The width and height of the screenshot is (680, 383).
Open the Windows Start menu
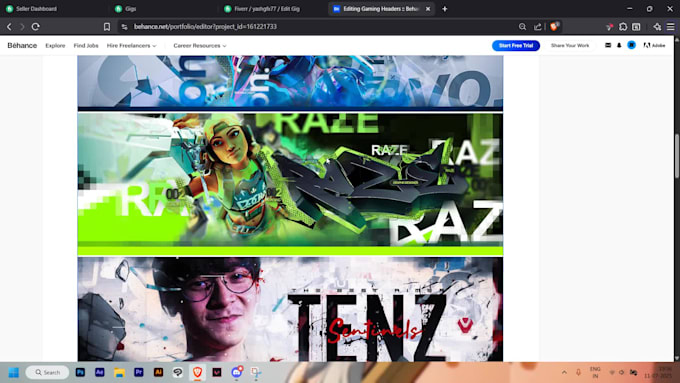(14, 373)
